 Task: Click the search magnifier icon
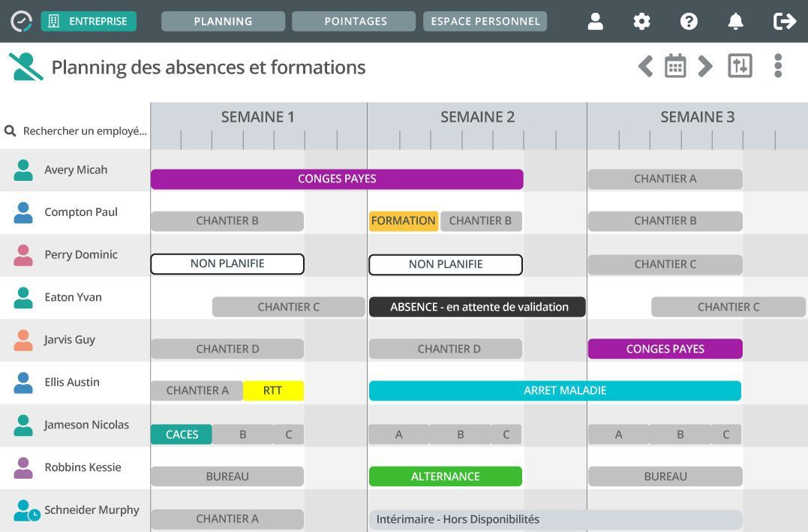pos(11,131)
